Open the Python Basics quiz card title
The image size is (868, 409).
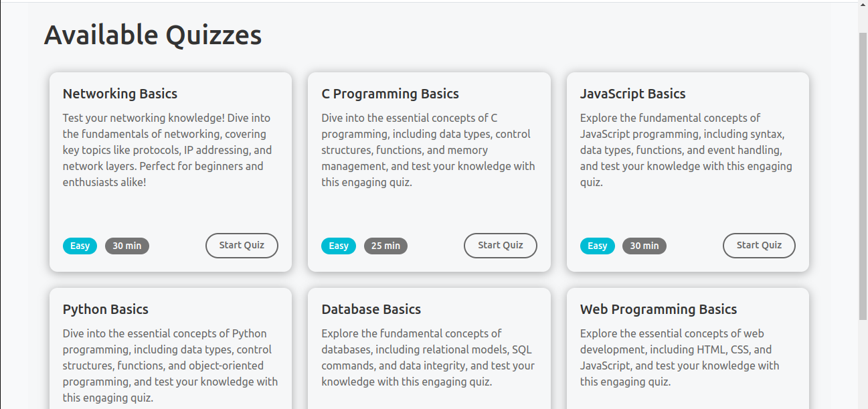tap(106, 309)
